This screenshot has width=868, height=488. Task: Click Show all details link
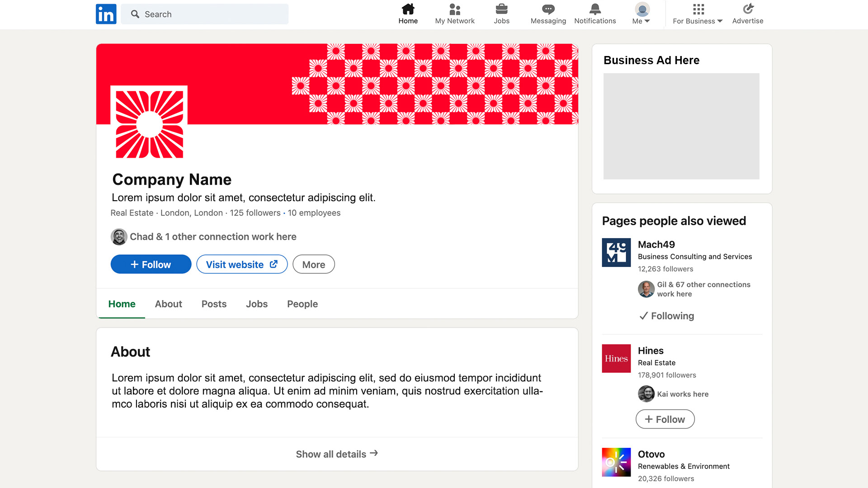point(337,454)
